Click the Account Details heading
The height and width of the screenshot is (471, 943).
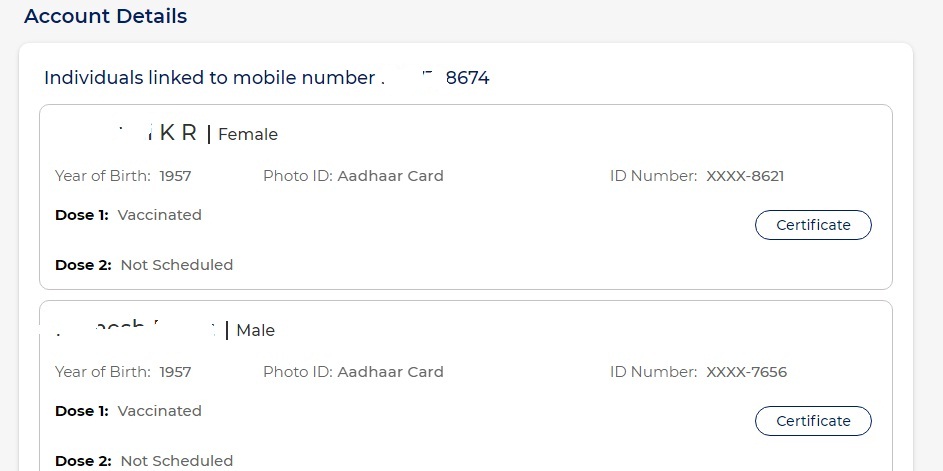105,16
